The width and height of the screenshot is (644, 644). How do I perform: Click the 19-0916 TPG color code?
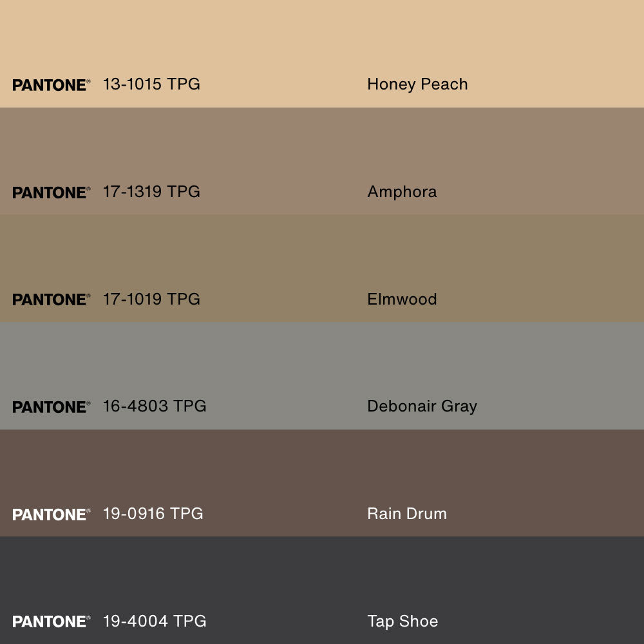153,514
